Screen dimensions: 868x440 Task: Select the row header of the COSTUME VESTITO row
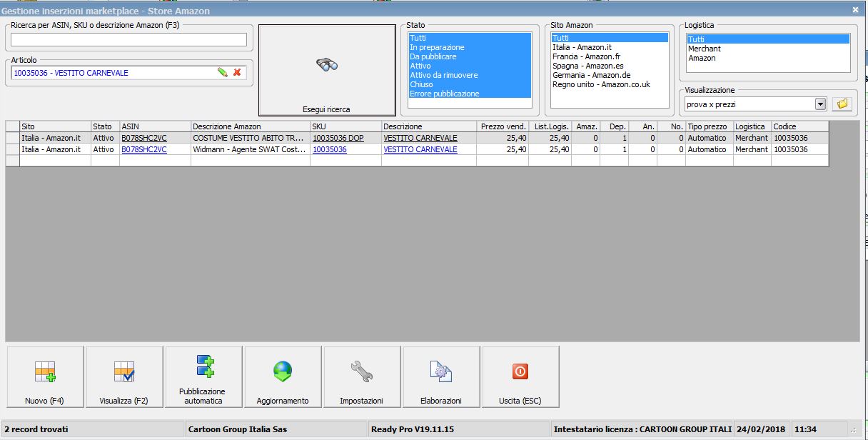pyautogui.click(x=13, y=138)
